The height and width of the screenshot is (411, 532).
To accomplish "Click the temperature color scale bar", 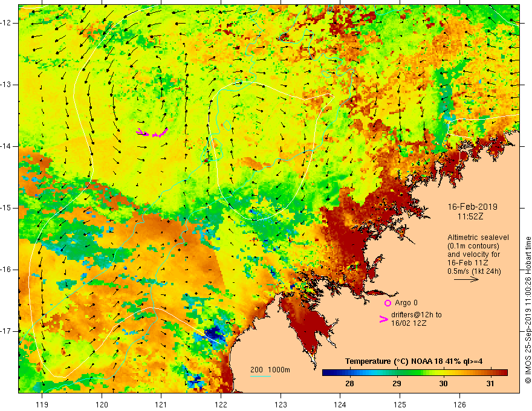I will 415,373.
